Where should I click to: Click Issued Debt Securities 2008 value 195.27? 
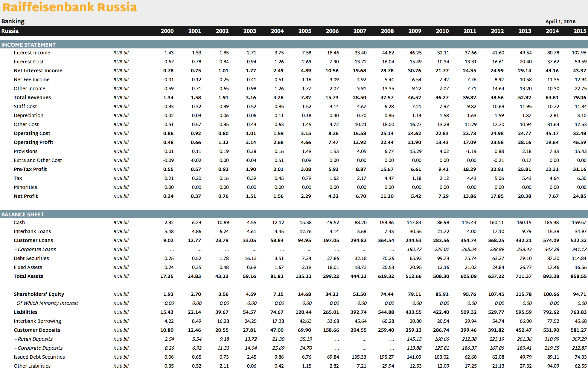pyautogui.click(x=386, y=357)
